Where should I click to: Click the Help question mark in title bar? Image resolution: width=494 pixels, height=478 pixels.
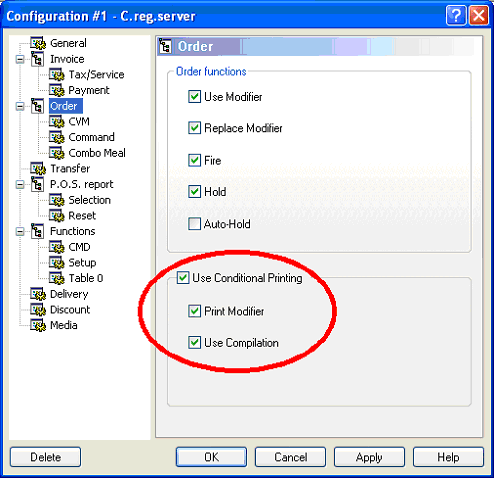456,16
